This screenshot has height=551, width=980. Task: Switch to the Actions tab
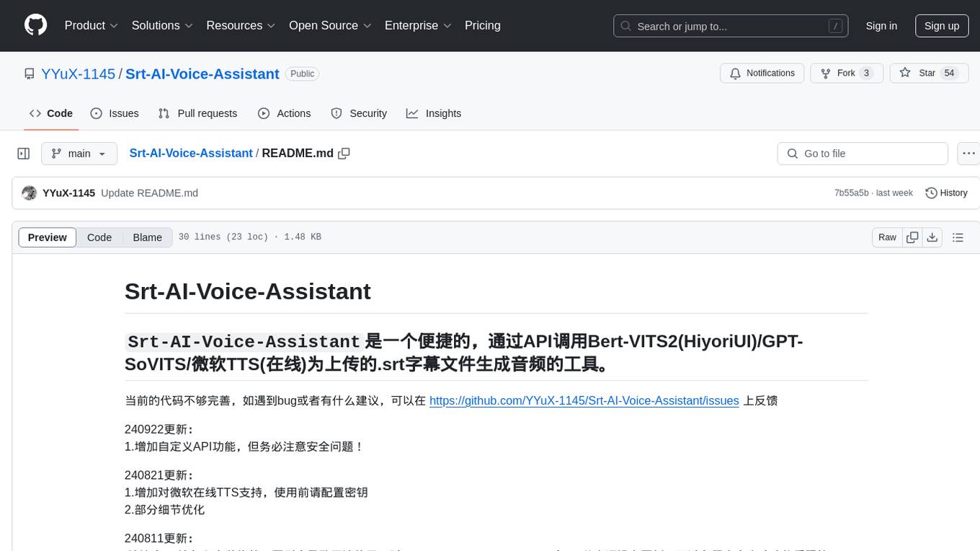[x=284, y=113]
